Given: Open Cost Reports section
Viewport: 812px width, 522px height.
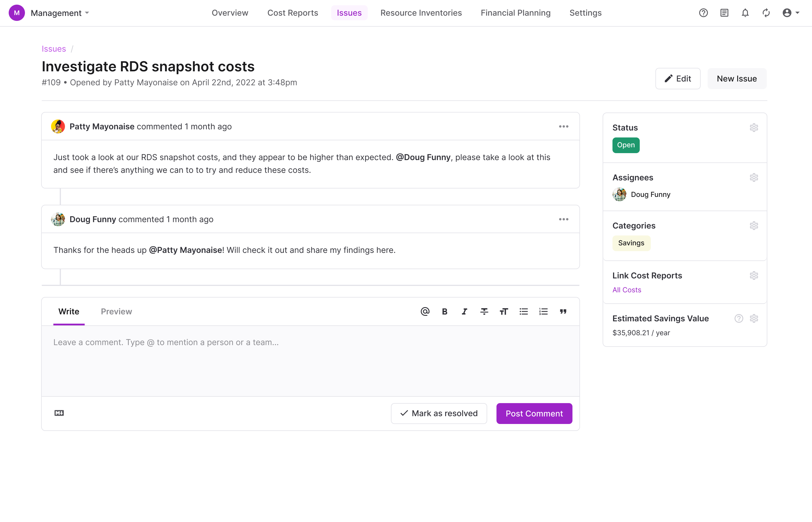Looking at the screenshot, I should pos(293,13).
